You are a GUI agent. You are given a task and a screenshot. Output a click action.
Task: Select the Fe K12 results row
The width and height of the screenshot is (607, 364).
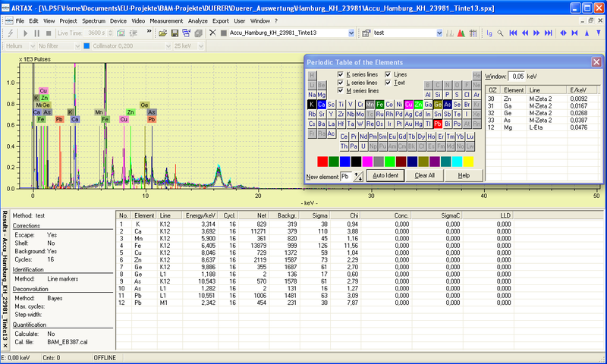coord(316,246)
